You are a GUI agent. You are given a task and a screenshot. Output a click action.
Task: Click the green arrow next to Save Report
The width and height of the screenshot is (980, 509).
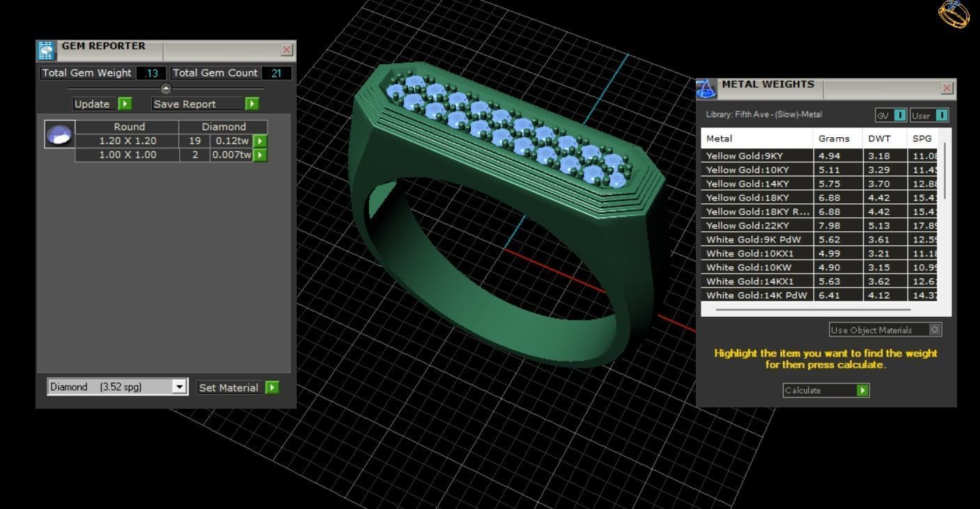tap(252, 104)
